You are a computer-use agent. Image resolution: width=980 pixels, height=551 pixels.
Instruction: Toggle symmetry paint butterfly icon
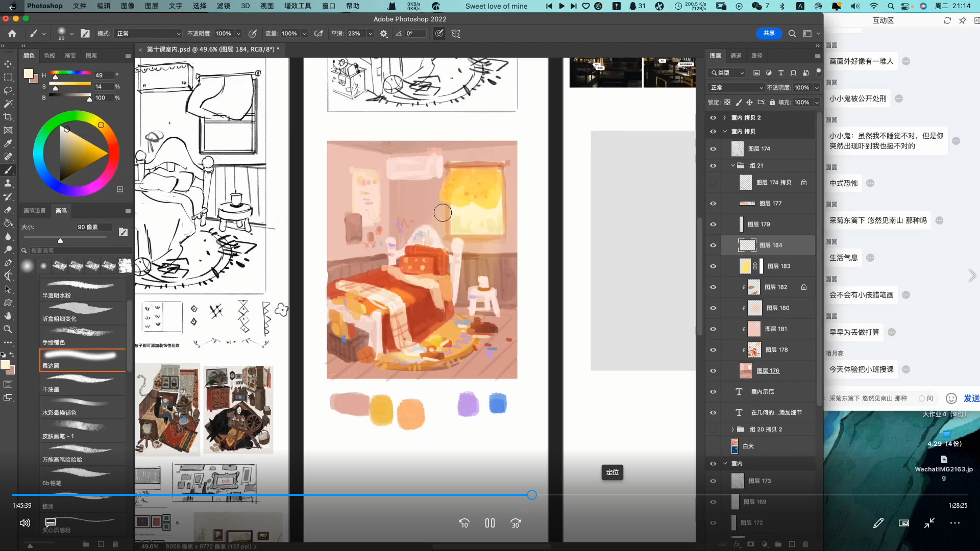click(456, 33)
